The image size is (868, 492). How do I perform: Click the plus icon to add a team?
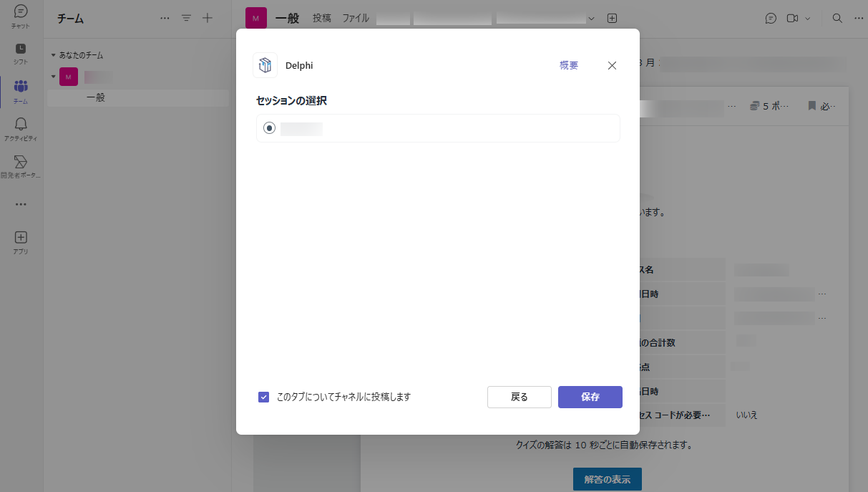pos(208,19)
